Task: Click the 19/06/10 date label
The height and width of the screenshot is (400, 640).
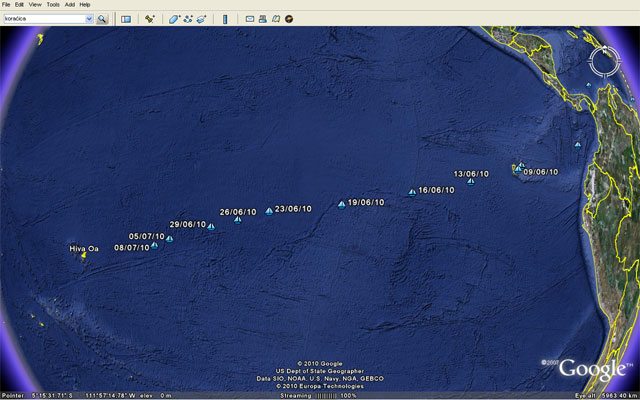Action: pyautogui.click(x=366, y=202)
